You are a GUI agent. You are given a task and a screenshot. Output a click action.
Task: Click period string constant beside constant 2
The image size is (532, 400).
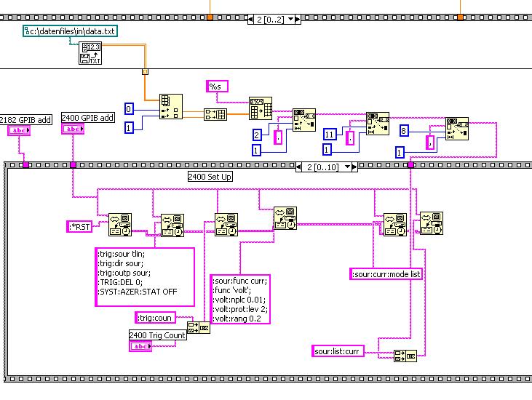pos(278,137)
